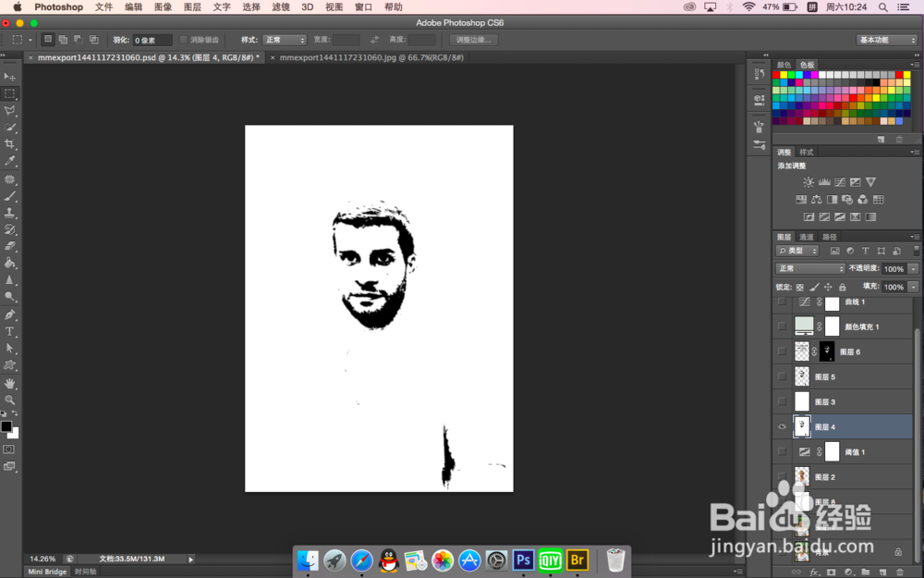This screenshot has height=578, width=924.
Task: Click the lock all padlock icon
Action: pyautogui.click(x=843, y=288)
